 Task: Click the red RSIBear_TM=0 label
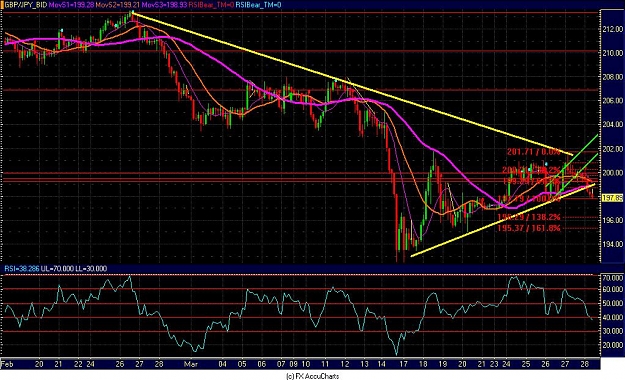pyautogui.click(x=211, y=5)
